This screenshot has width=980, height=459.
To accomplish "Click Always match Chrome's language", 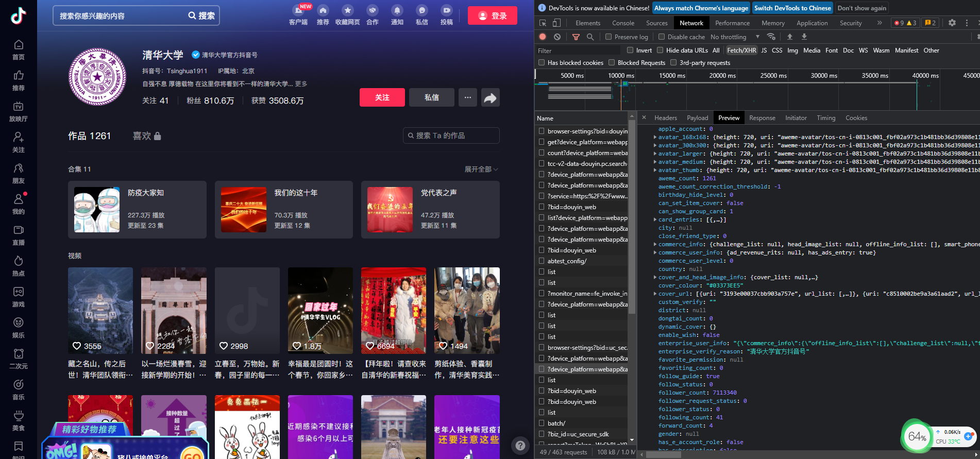I will point(701,8).
